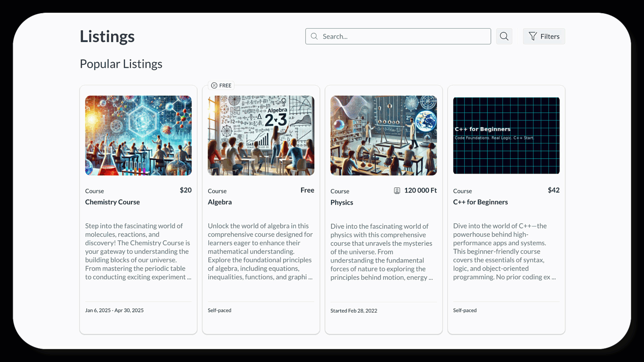This screenshot has height=362, width=644.
Task: Click the $20 price on Chemistry Course
Action: pyautogui.click(x=185, y=190)
